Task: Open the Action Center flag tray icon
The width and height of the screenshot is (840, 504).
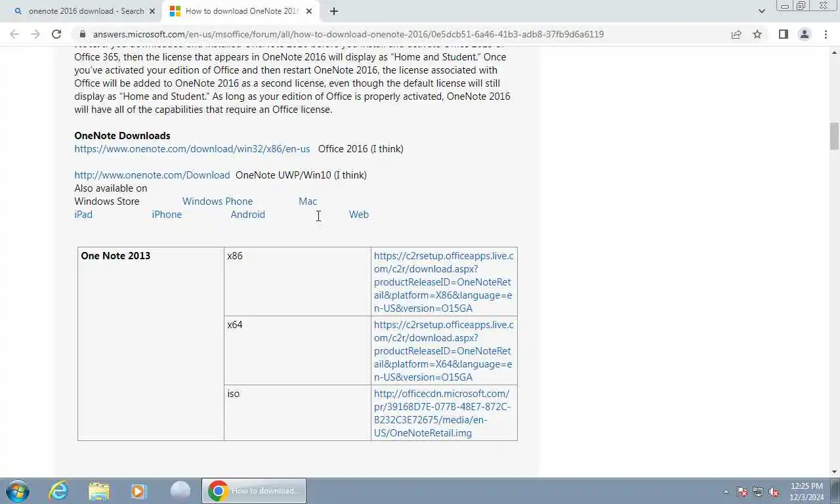Action: [742, 492]
